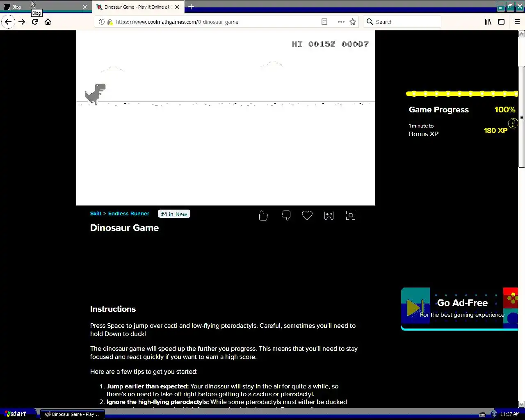
Task: Click the #4 in New badge
Action: click(x=174, y=214)
